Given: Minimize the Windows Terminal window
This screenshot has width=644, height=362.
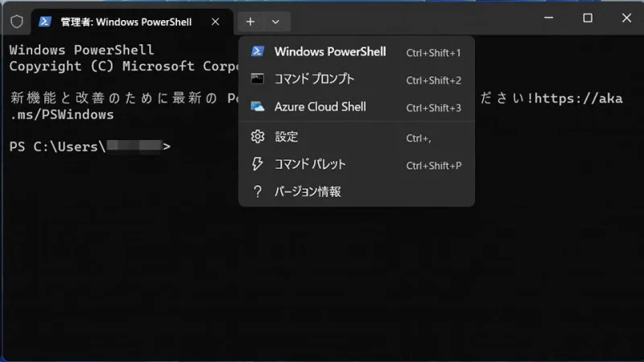Looking at the screenshot, I should [x=551, y=18].
